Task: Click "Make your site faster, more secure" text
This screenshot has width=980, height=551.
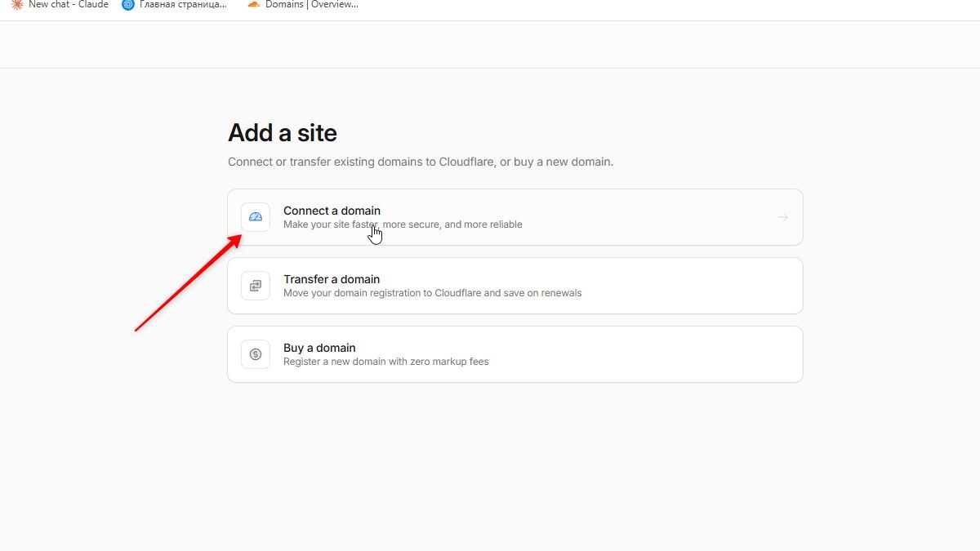Action: (403, 224)
